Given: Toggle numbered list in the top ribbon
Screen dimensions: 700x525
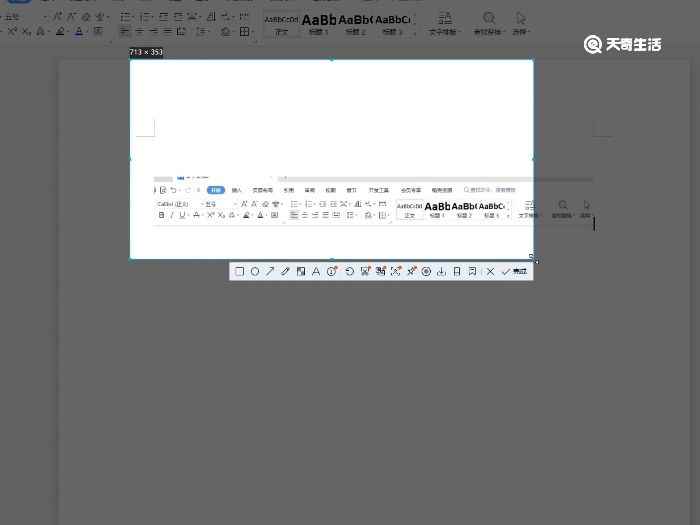Looking at the screenshot, I should tap(145, 17).
